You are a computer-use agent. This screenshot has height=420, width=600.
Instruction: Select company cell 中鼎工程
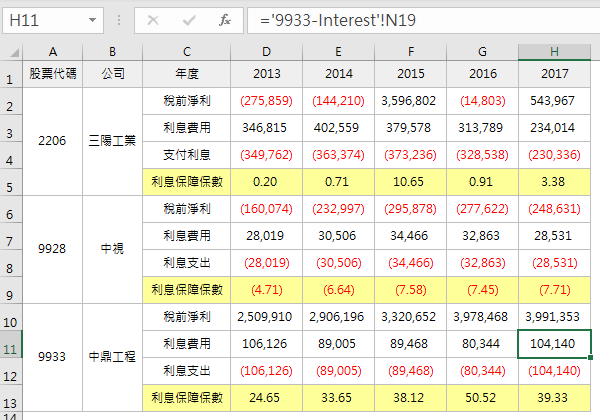point(112,357)
